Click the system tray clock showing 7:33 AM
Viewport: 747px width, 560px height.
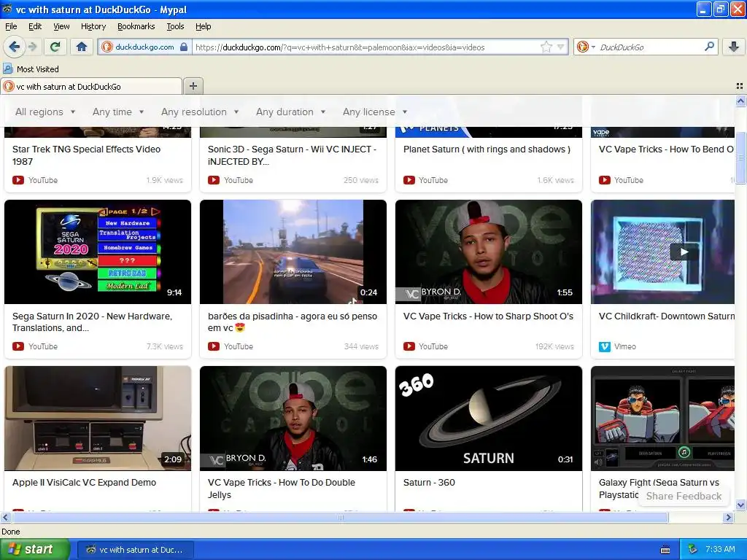coord(720,550)
